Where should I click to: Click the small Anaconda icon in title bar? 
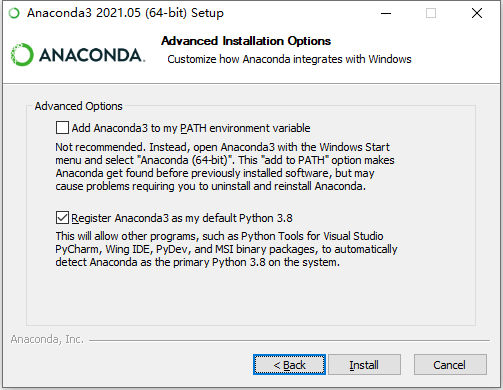pos(14,13)
